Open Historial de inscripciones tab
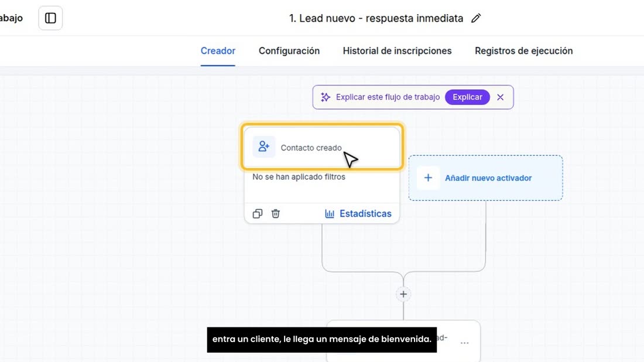 tap(397, 51)
